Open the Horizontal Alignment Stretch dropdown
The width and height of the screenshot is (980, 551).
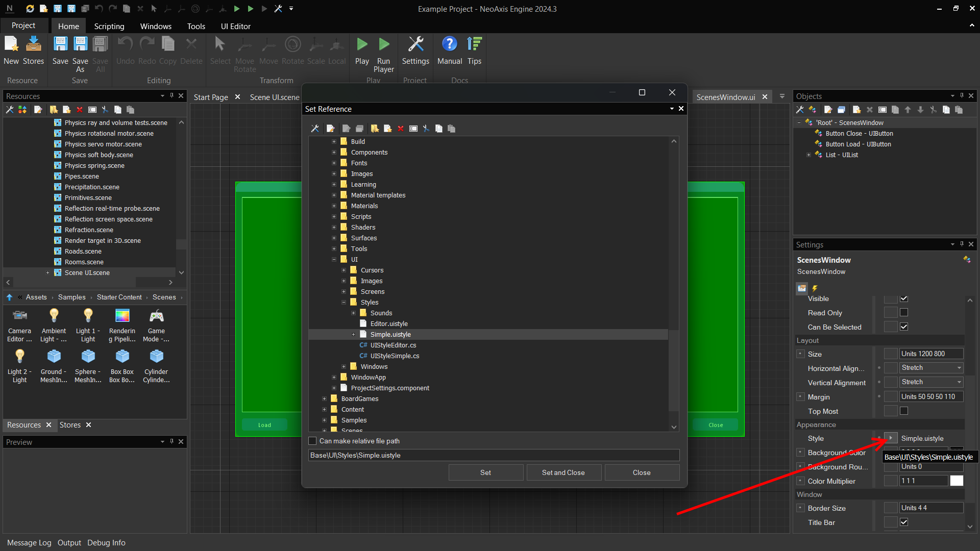pyautogui.click(x=931, y=368)
